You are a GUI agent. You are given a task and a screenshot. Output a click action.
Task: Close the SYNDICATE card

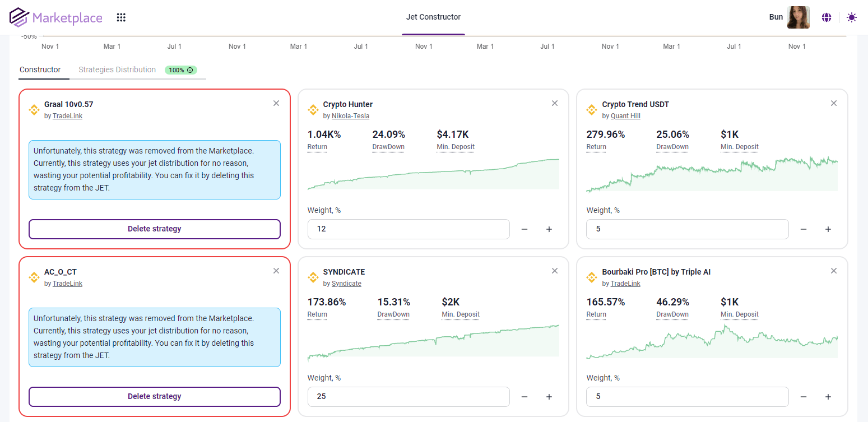point(555,271)
